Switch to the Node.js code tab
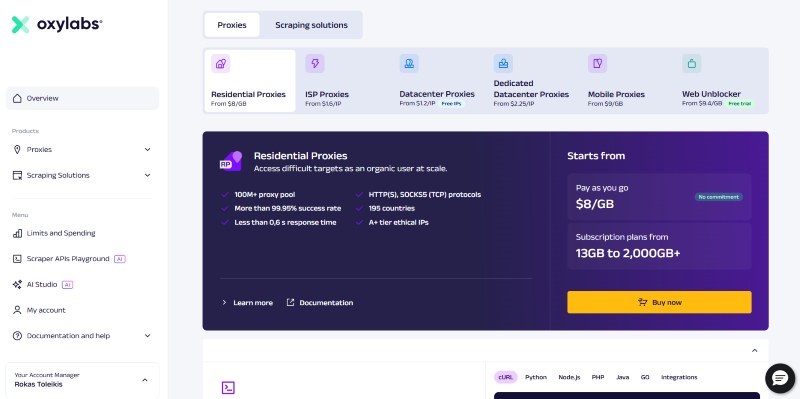 tap(569, 377)
